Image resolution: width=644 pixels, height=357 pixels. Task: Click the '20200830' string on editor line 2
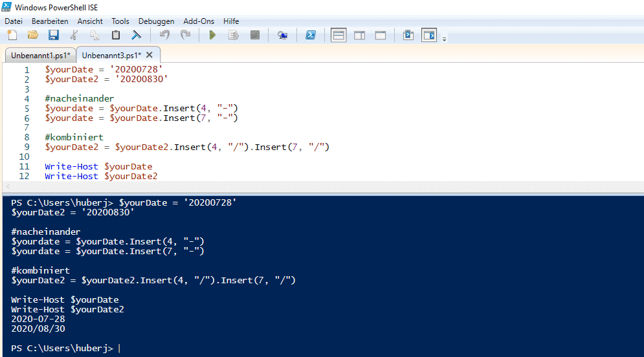click(141, 79)
